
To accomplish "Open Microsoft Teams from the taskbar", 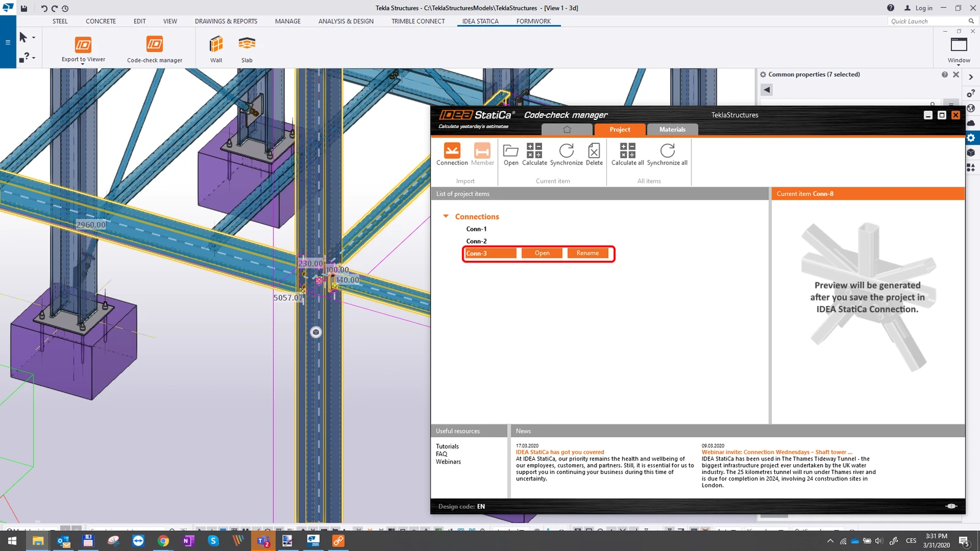I will 263,541.
